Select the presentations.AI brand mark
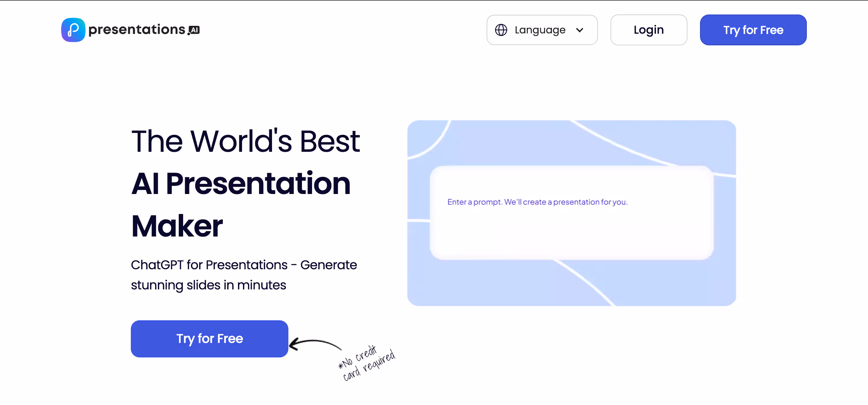The image size is (868, 405). (x=130, y=30)
